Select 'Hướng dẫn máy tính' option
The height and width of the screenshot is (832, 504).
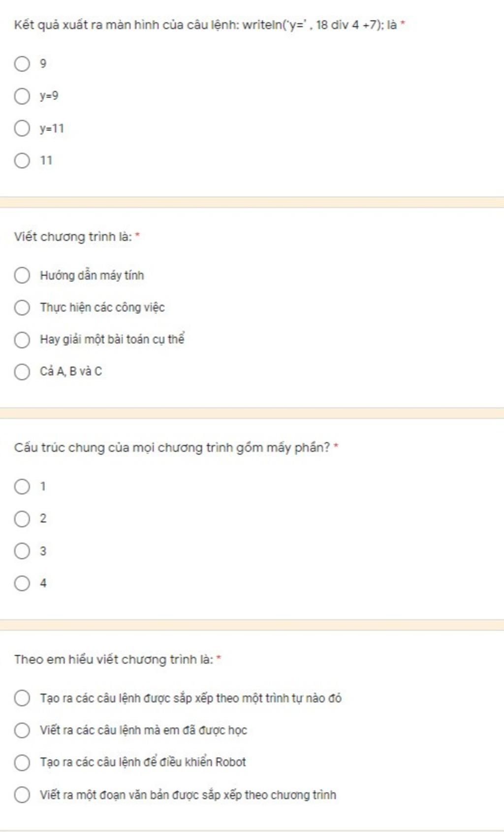(22, 275)
